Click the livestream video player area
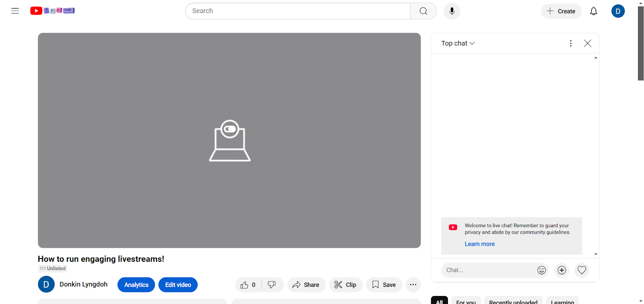644x304 pixels. click(229, 140)
